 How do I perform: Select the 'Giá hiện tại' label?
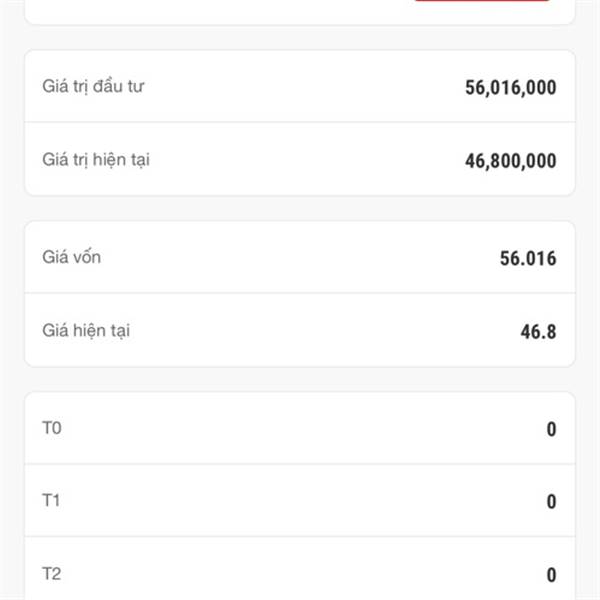click(x=86, y=331)
